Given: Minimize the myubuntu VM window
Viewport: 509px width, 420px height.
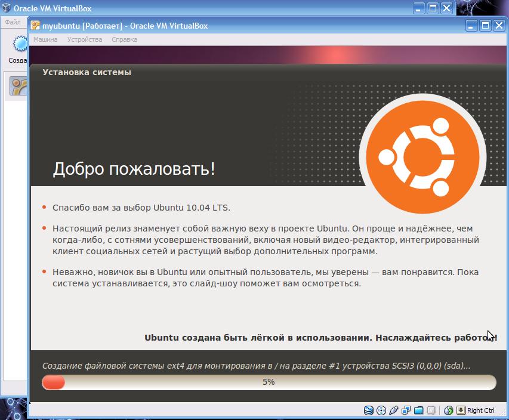Looking at the screenshot, I should (x=471, y=25).
